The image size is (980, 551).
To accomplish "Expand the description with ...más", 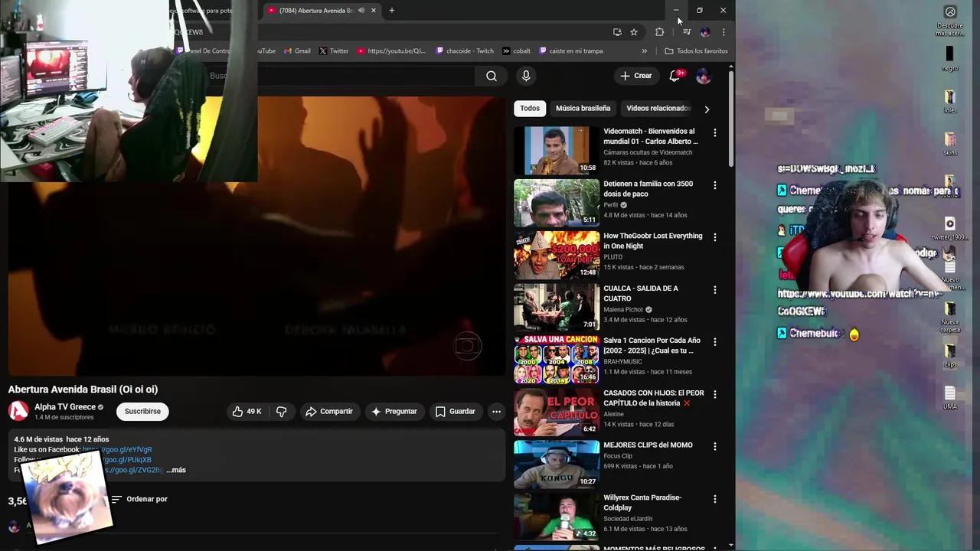I will 176,470.
